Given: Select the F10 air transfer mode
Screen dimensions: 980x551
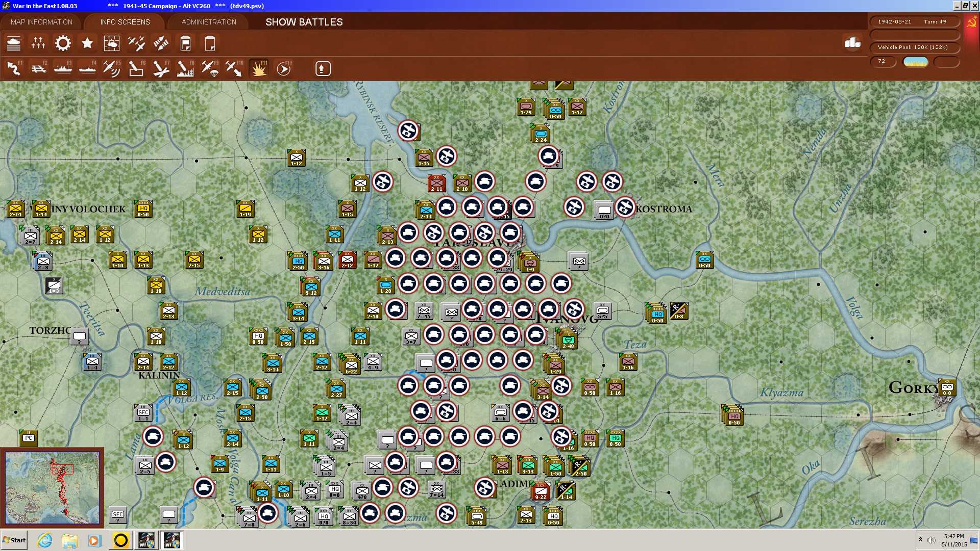Looking at the screenshot, I should pyautogui.click(x=234, y=68).
